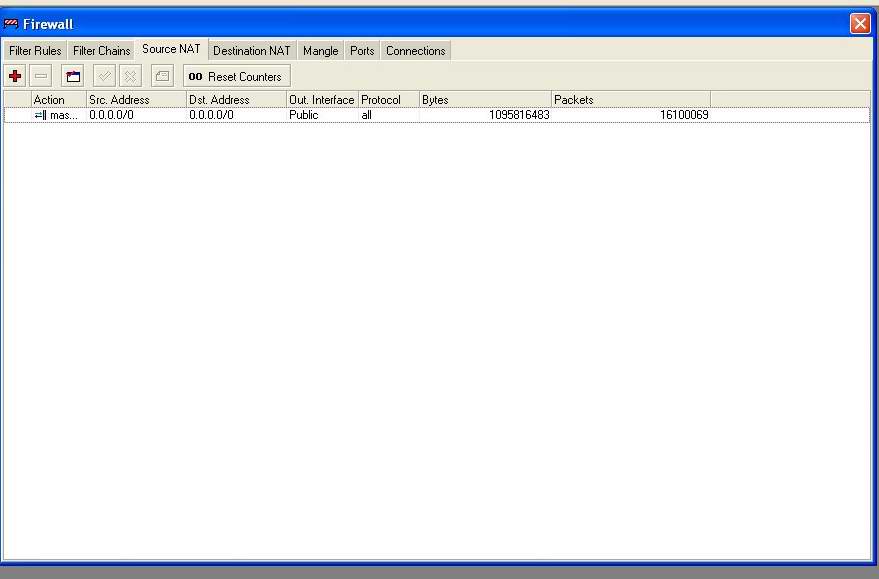879x579 pixels.
Task: Open the Ports tab
Action: coord(362,51)
